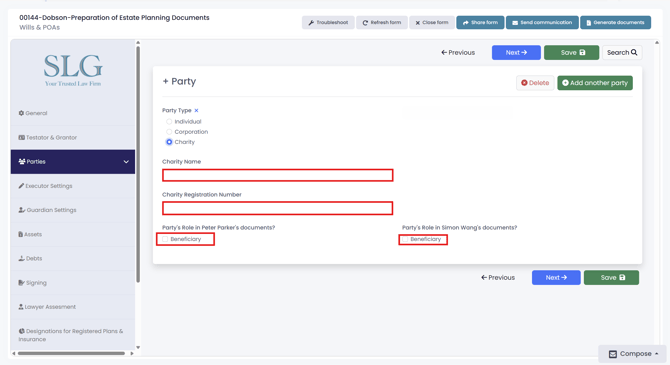Click the top Save button
Screen dimensions: 670x365
pyautogui.click(x=571, y=53)
